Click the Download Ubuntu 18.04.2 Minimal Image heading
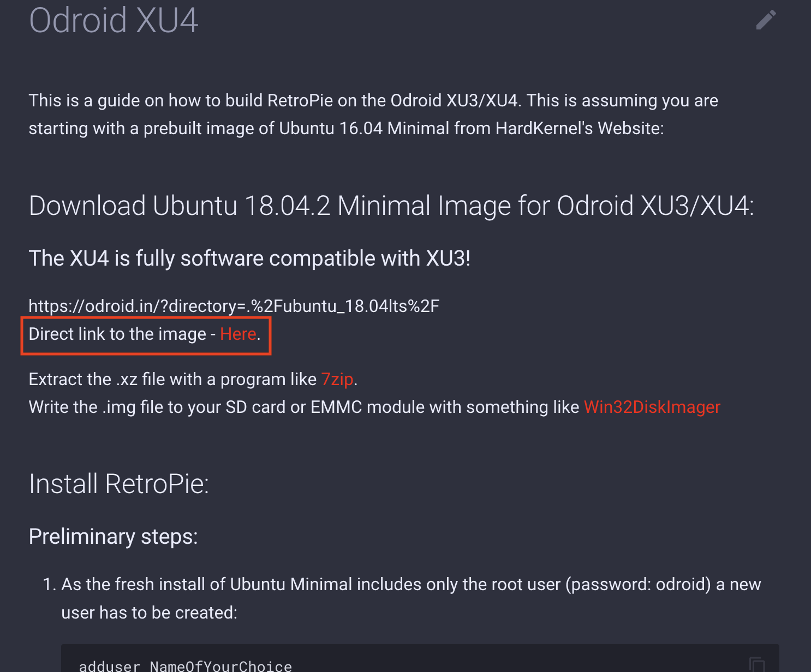The height and width of the screenshot is (672, 811). [391, 206]
